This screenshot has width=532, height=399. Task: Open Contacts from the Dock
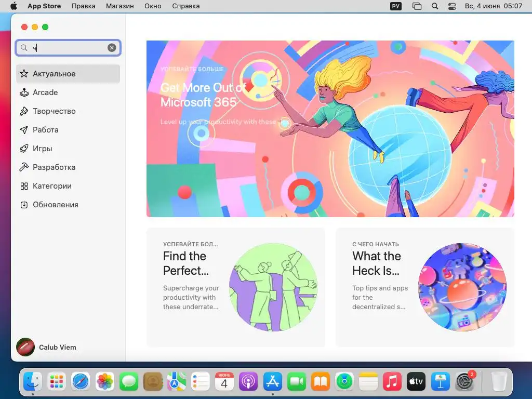(x=153, y=382)
